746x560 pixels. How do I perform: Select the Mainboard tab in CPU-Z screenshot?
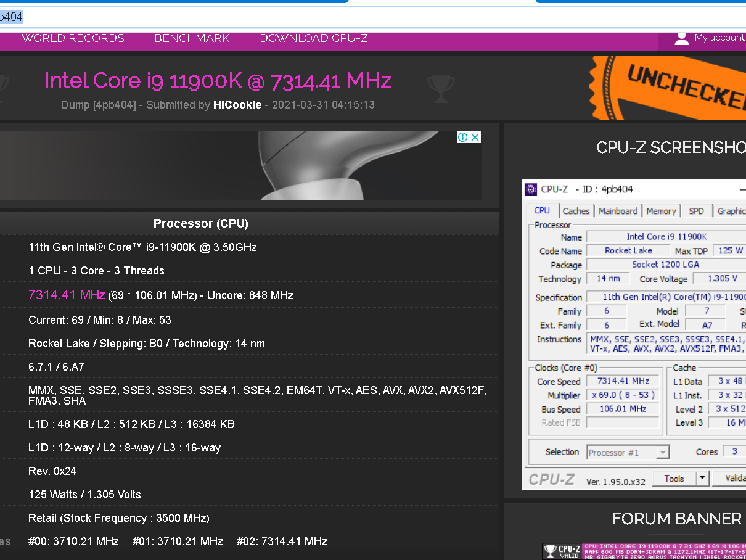pos(618,211)
